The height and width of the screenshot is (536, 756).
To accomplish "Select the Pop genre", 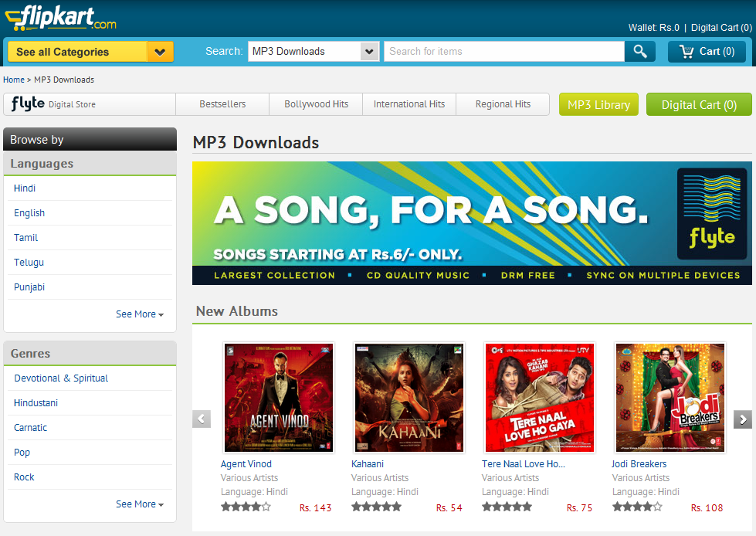I will [x=22, y=452].
